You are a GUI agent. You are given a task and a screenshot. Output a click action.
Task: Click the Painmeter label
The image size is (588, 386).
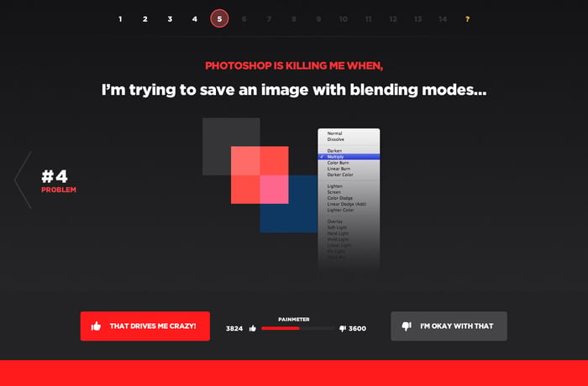click(x=294, y=320)
